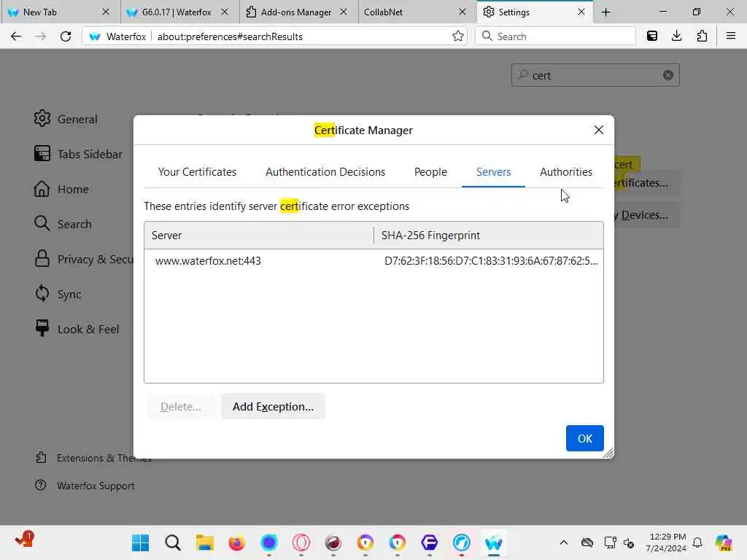Open General settings category
The image size is (747, 560).
pos(66,119)
